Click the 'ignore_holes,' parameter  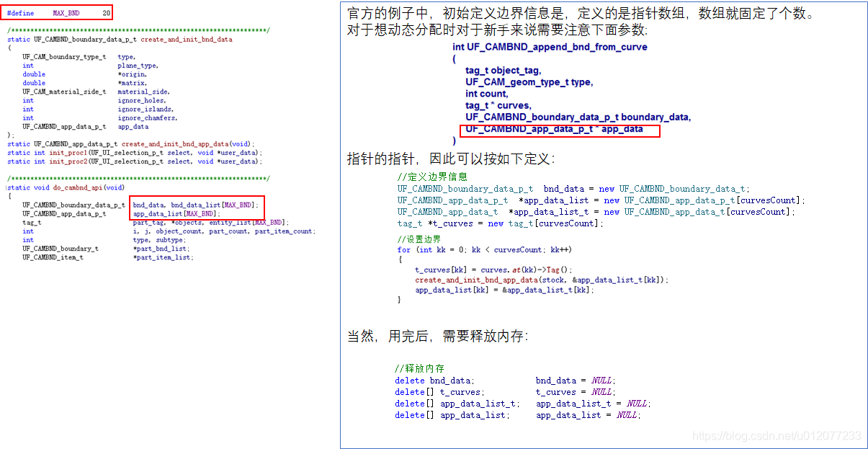(x=141, y=101)
